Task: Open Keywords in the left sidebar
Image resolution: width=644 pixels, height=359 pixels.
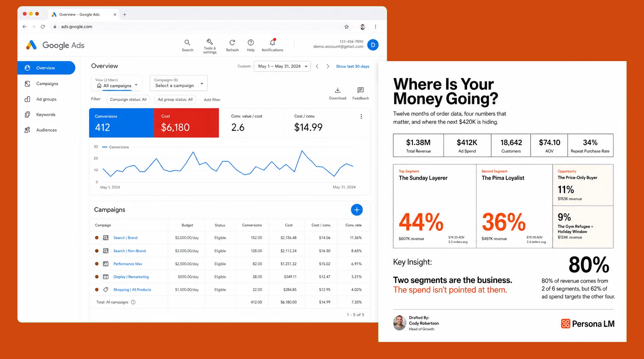Action: [46, 115]
